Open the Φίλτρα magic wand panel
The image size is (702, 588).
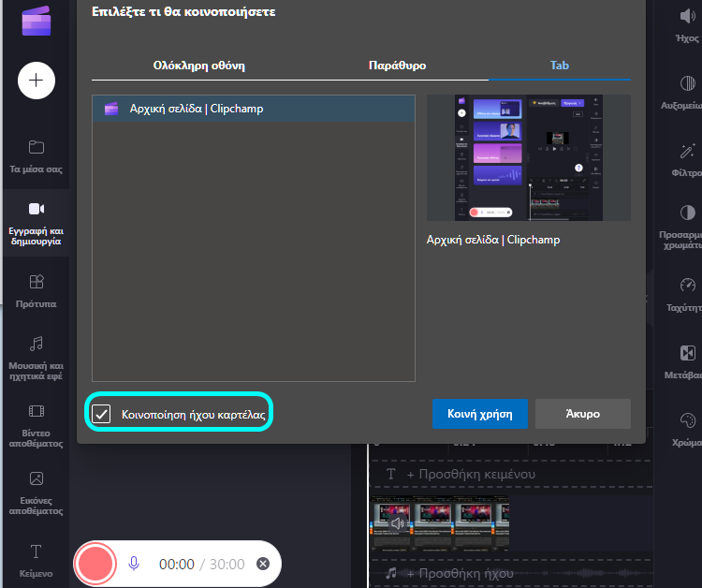point(687,160)
